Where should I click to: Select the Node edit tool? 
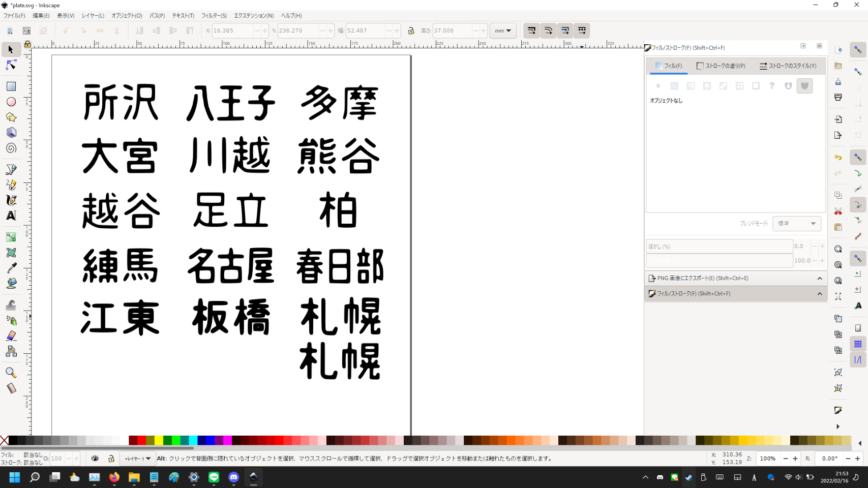click(x=11, y=65)
